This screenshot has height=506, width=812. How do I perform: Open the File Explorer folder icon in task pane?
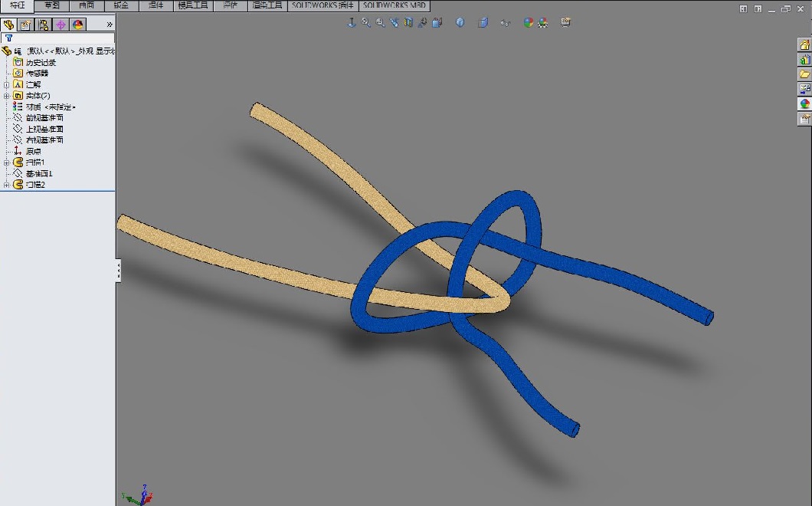pyautogui.click(x=804, y=74)
